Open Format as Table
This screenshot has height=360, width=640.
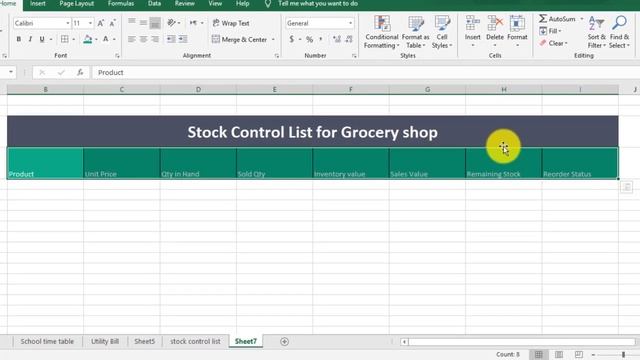tap(416, 32)
